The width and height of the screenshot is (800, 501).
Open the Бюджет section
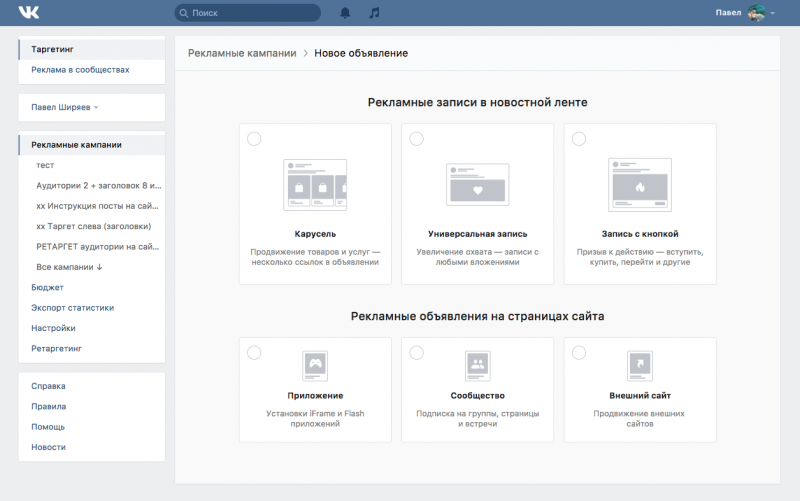47,287
